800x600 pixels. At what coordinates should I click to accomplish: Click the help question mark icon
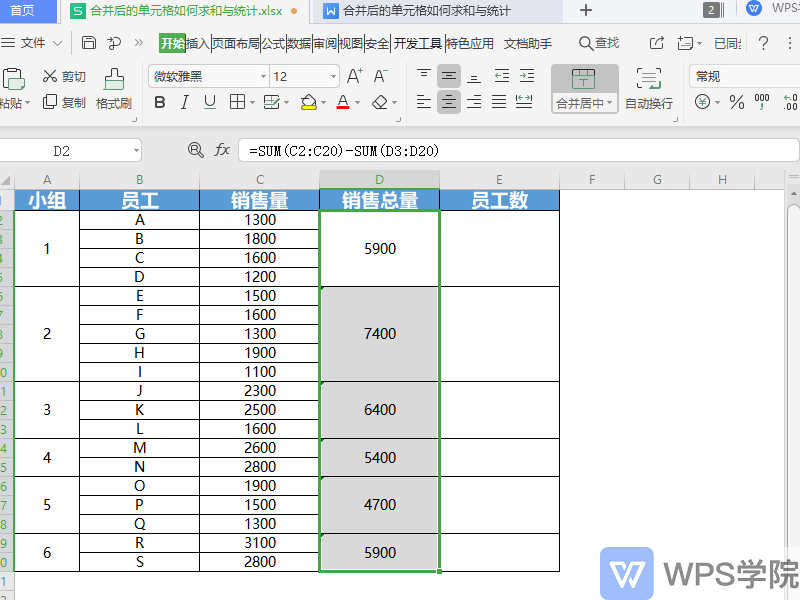point(763,43)
